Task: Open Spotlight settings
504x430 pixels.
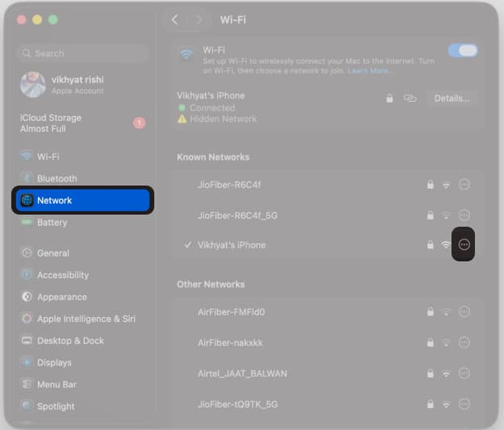Action: tap(82, 406)
